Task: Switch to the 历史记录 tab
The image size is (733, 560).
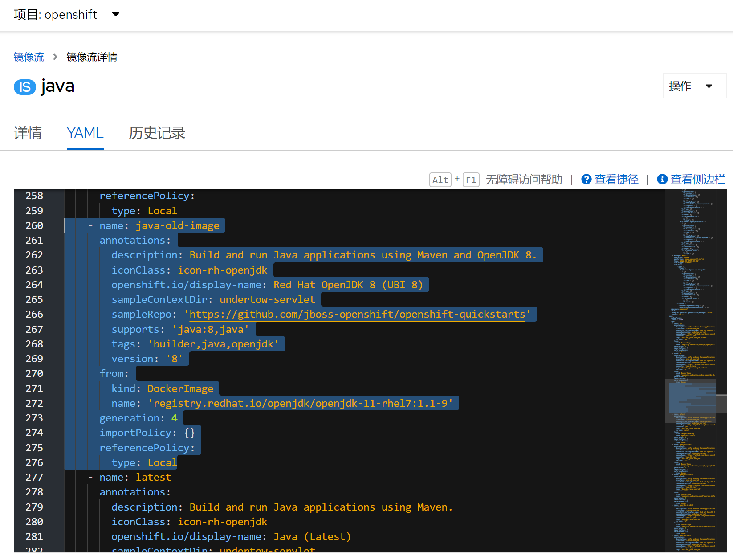Action: (157, 133)
